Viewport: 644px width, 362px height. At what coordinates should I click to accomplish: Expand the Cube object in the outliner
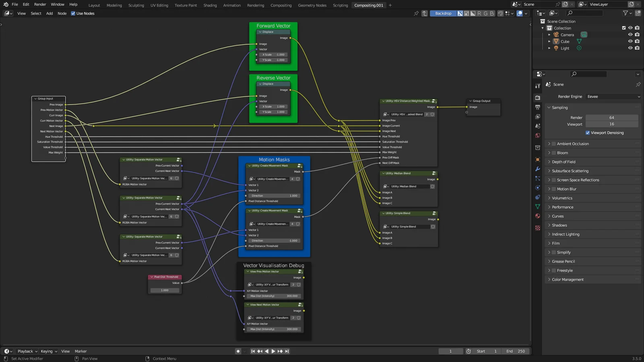(549, 41)
